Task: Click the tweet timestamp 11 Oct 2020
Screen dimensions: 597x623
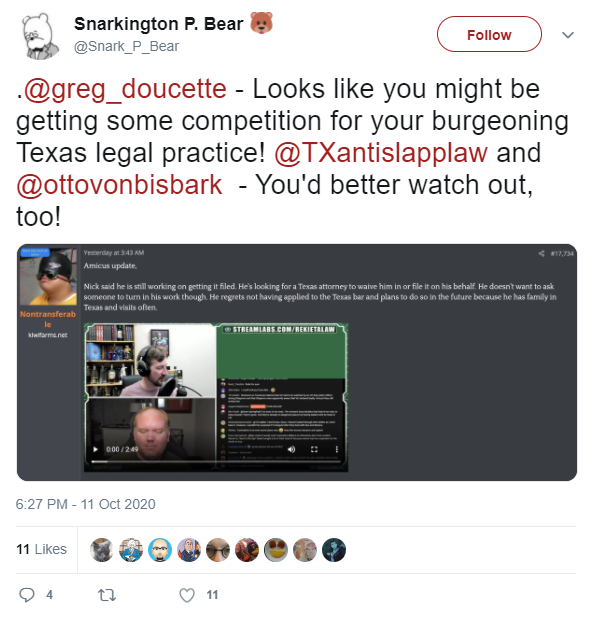Action: [x=85, y=504]
